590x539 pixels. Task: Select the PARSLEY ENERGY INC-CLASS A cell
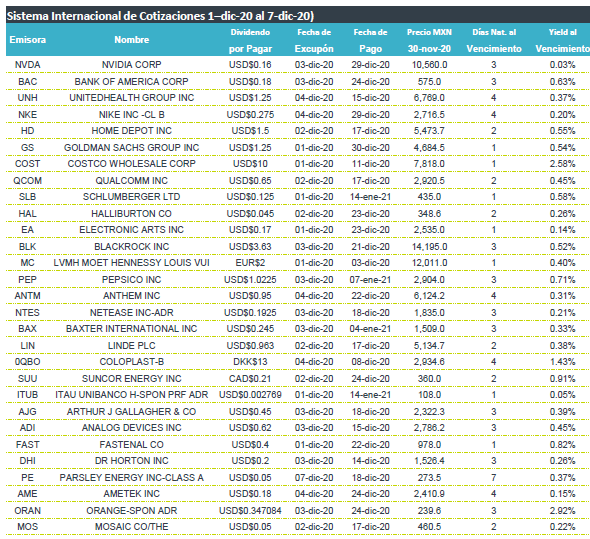pyautogui.click(x=131, y=478)
